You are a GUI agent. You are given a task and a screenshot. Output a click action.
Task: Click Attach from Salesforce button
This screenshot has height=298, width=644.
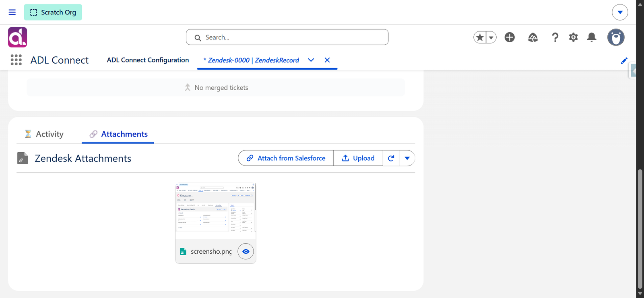(286, 158)
